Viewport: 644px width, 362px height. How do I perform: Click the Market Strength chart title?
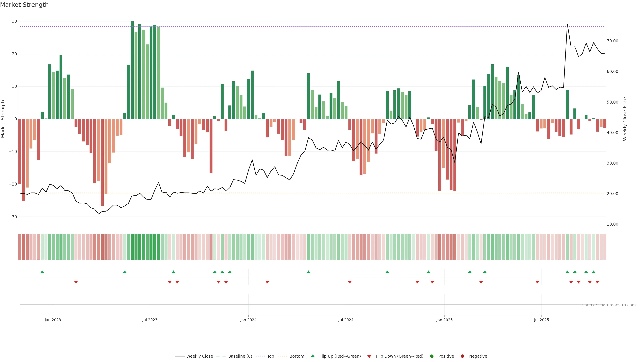click(x=24, y=5)
